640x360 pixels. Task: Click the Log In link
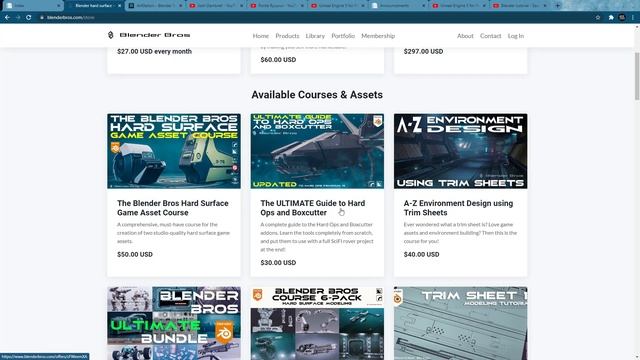[516, 36]
